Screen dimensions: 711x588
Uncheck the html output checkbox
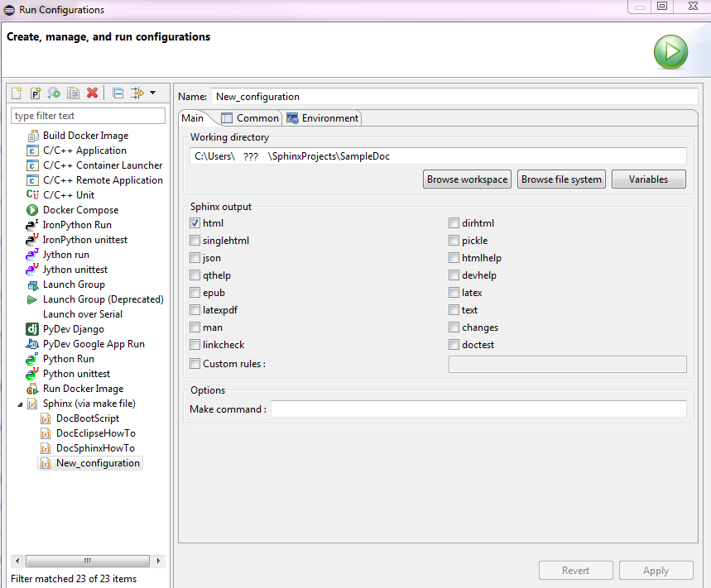pyautogui.click(x=195, y=223)
